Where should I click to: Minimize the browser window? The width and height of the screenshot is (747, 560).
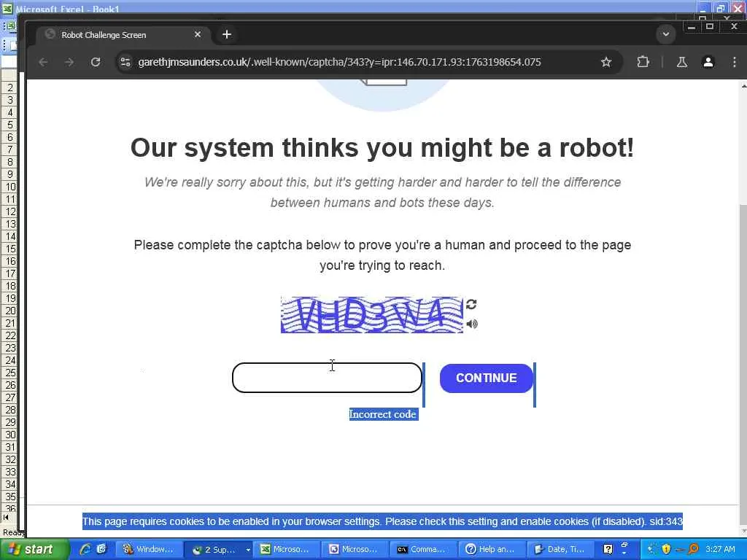tap(692, 27)
